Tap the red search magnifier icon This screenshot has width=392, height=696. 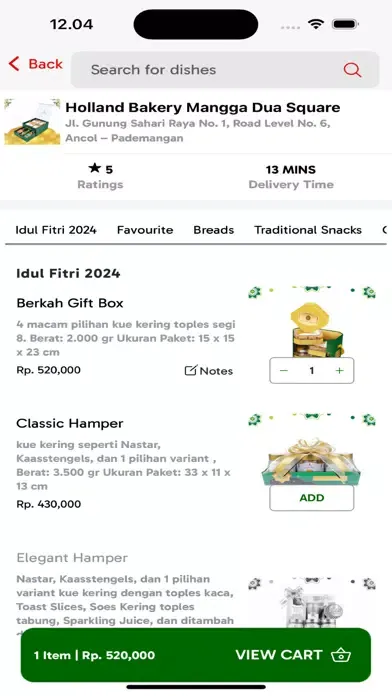pyautogui.click(x=352, y=70)
